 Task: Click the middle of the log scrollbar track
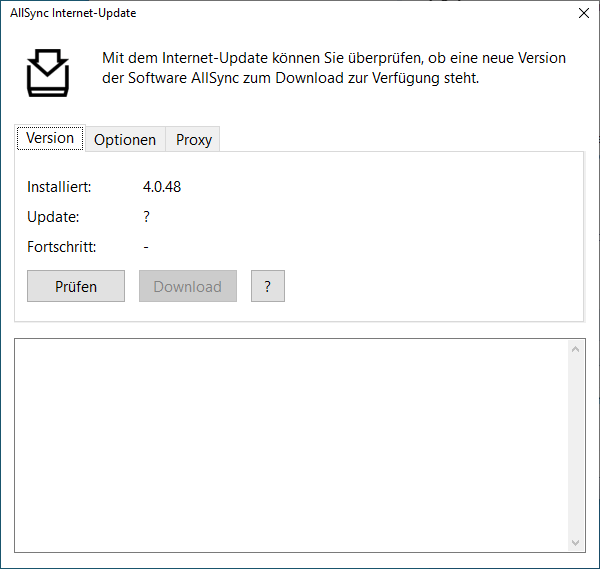(x=575, y=445)
